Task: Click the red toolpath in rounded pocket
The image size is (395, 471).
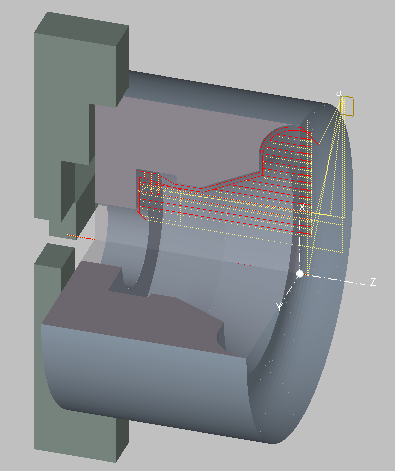Action: click(x=287, y=150)
